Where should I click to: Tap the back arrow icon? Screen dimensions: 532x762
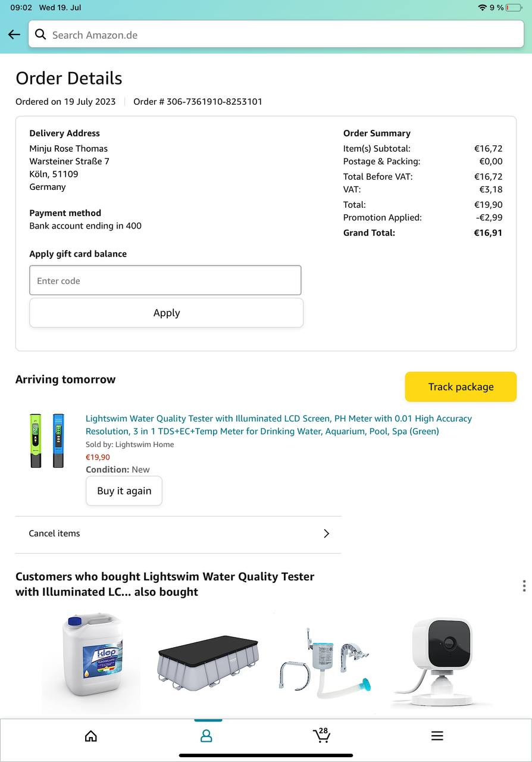pos(14,35)
